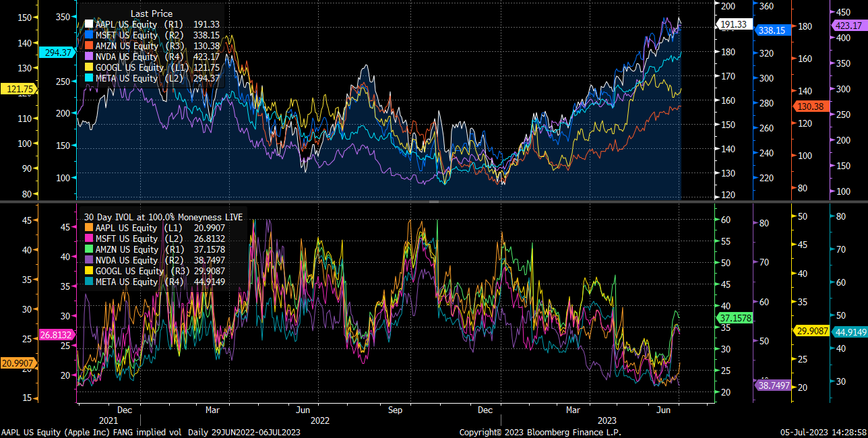Screen dimensions: 868x438
Task: Toggle MSFT US Equity line in top legend
Action: tap(124, 34)
